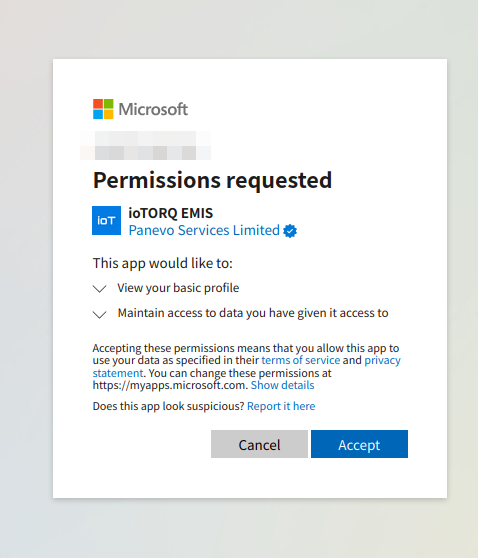This screenshot has width=478, height=558.
Task: Click Maintain access to data permission text
Action: pos(253,313)
